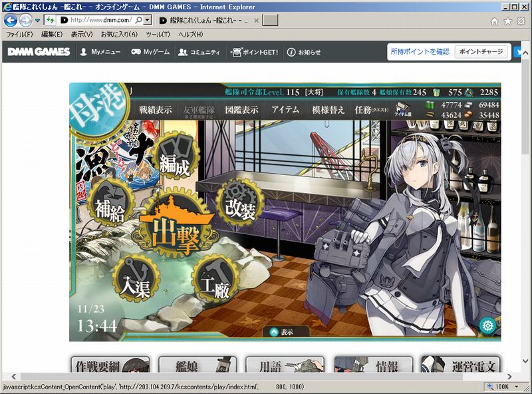Open recent pages dropdown next to forward arrow
This screenshot has width=532, height=394.
pos(37,21)
